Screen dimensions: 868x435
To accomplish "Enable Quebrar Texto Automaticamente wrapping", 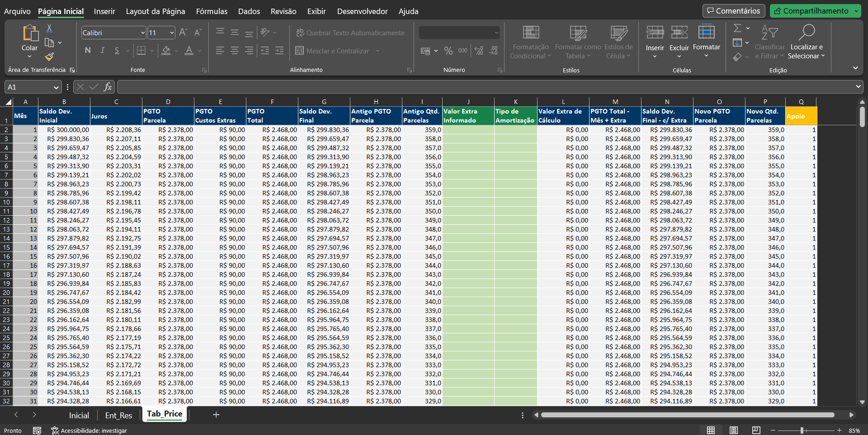I will pos(350,33).
